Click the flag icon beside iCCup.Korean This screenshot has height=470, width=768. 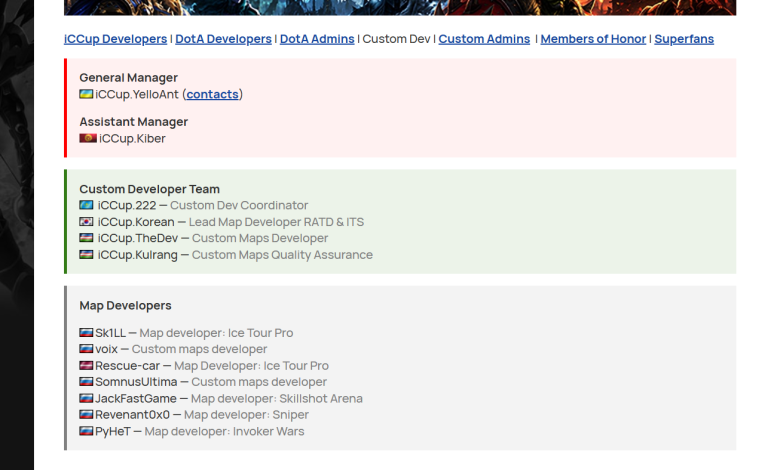pos(86,221)
